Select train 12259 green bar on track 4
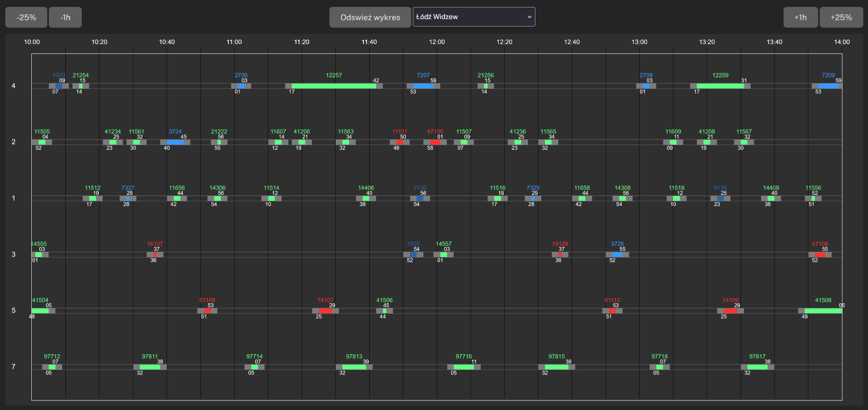The width and height of the screenshot is (868, 410). click(x=720, y=86)
